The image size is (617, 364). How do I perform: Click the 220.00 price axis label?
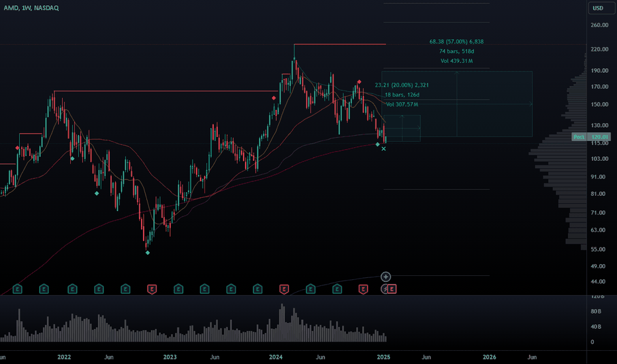pos(599,49)
